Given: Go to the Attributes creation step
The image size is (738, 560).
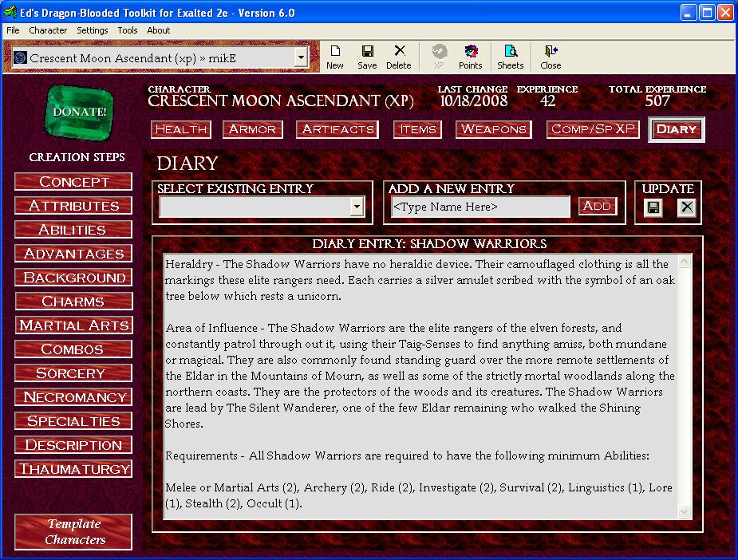Looking at the screenshot, I should (73, 206).
